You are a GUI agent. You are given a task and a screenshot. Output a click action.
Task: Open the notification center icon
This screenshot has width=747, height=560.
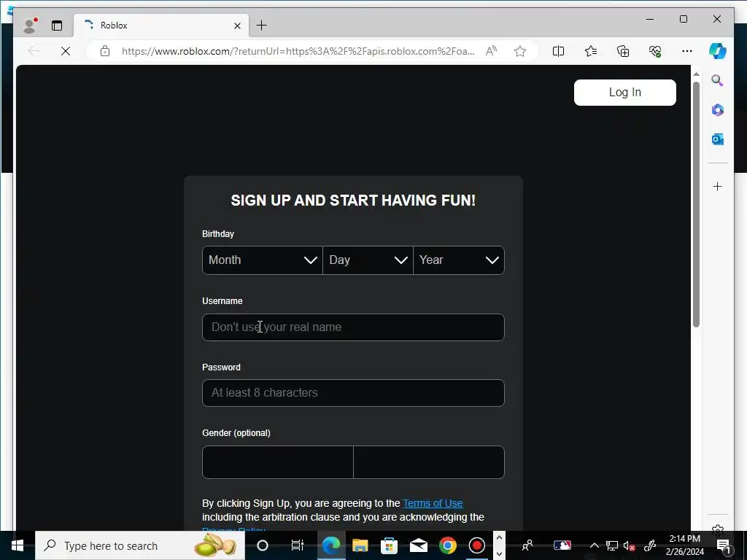(724, 545)
